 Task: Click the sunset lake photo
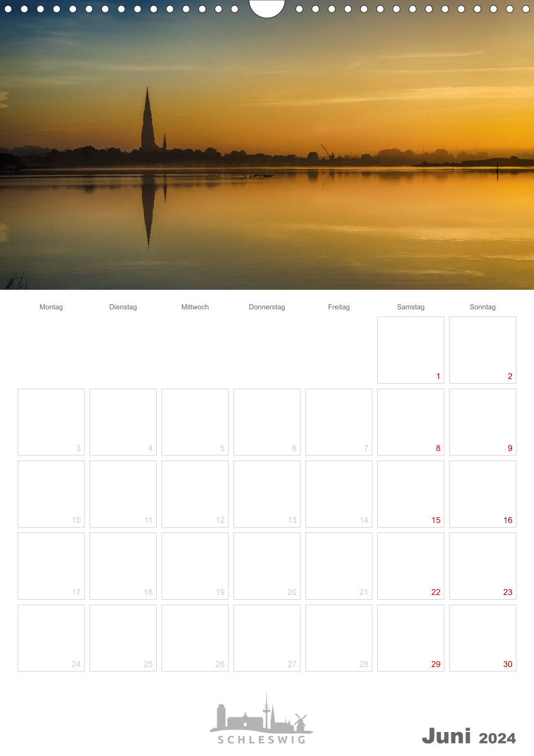267,145
